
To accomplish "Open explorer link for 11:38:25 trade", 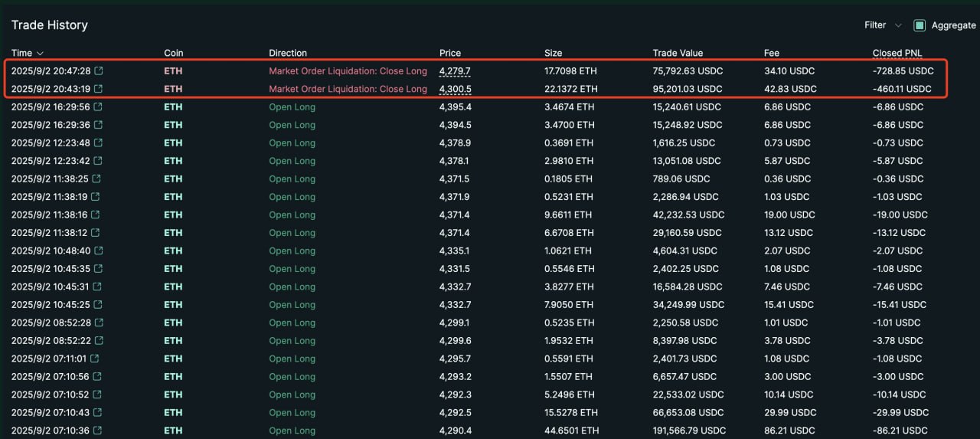I will pyautogui.click(x=96, y=179).
